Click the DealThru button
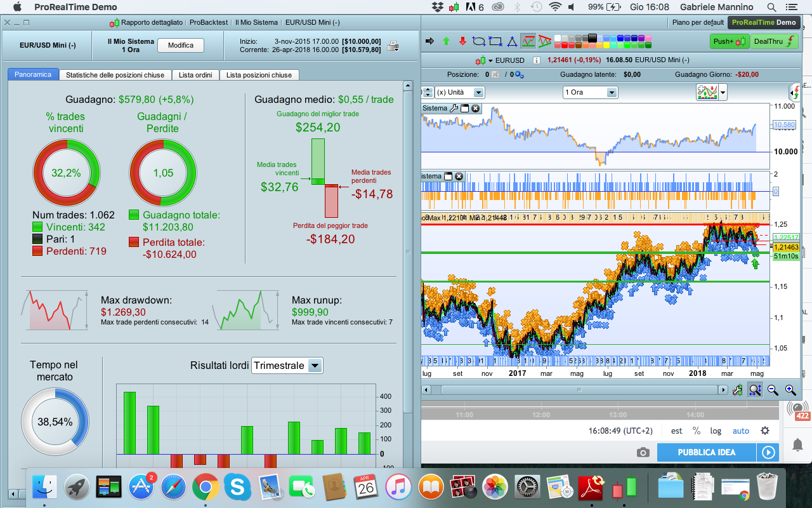Screen dimensions: 812x508 click(775, 41)
